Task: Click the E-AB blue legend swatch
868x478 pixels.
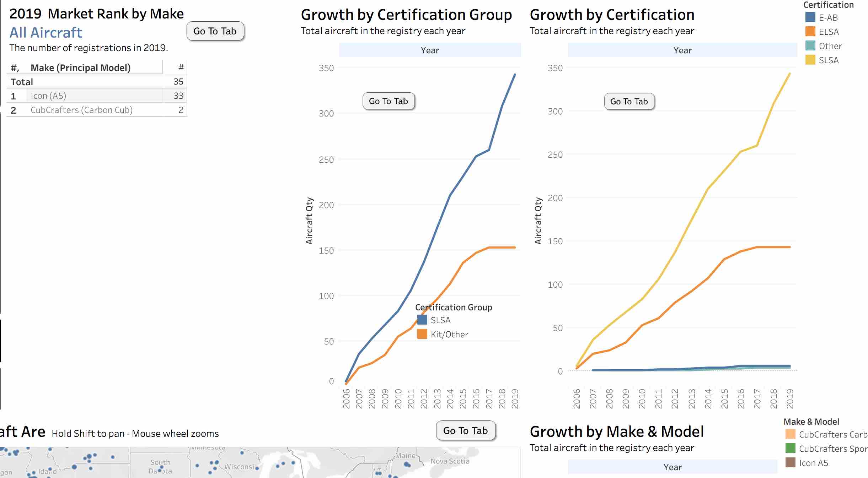Action: (810, 17)
